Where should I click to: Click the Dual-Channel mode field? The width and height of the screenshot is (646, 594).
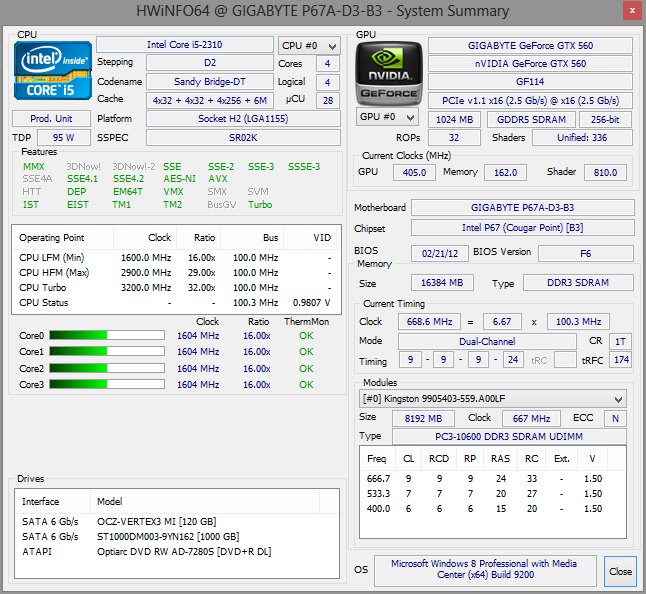[x=487, y=341]
